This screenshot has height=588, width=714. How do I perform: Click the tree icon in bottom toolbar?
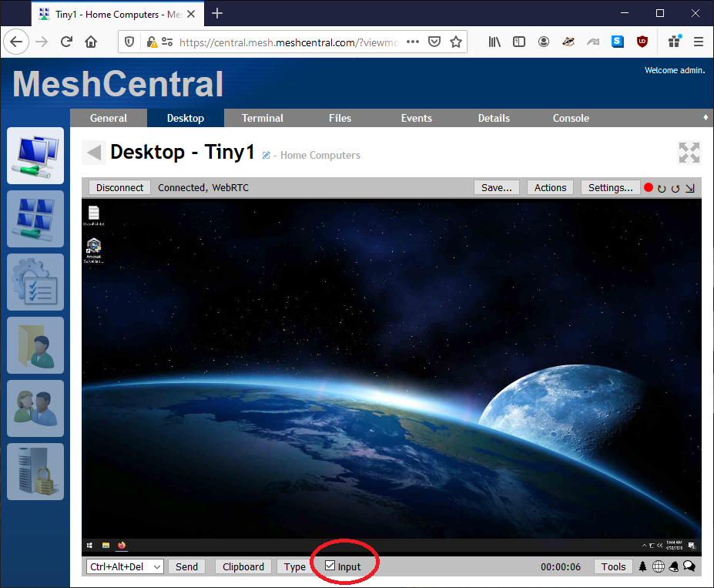(642, 566)
